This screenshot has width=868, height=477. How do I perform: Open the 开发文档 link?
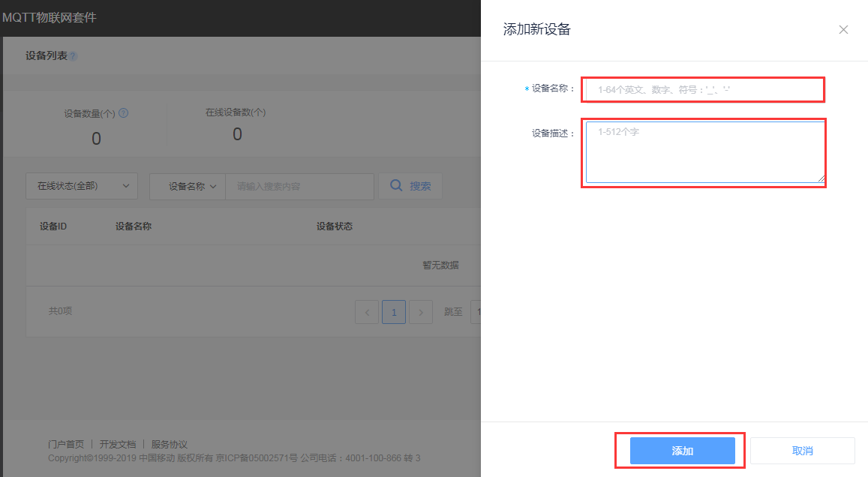pos(117,444)
